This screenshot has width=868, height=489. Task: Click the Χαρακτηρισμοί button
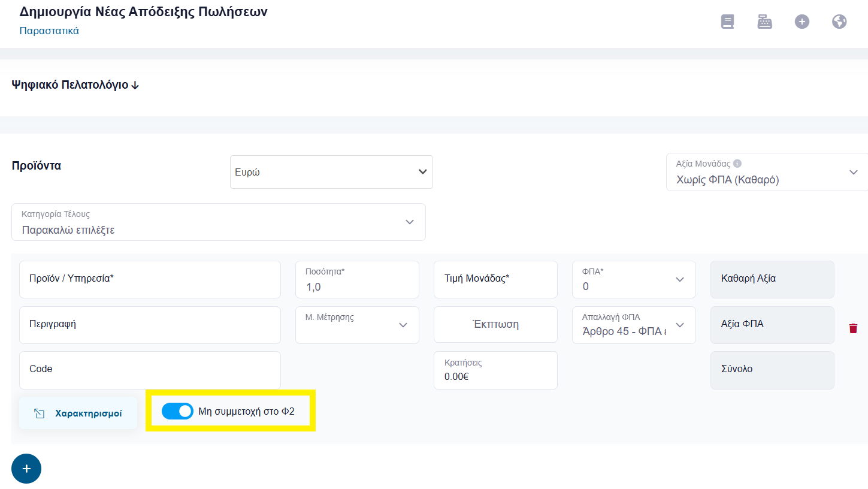point(78,413)
